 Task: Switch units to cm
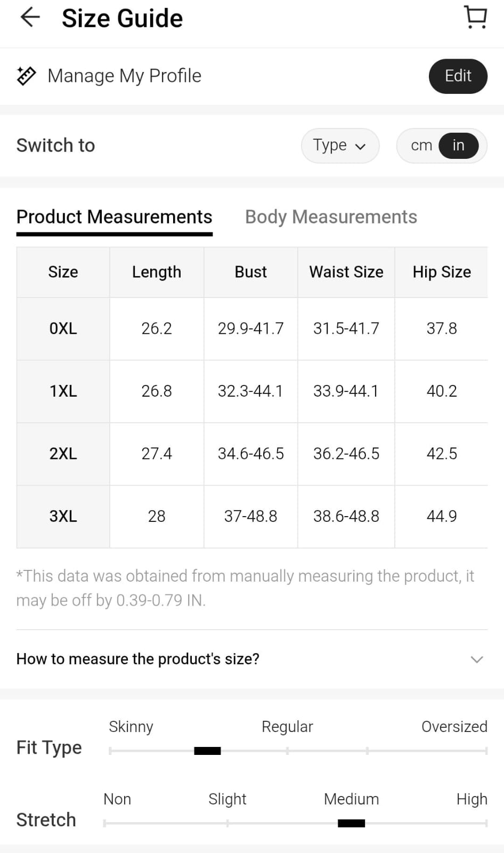(421, 146)
